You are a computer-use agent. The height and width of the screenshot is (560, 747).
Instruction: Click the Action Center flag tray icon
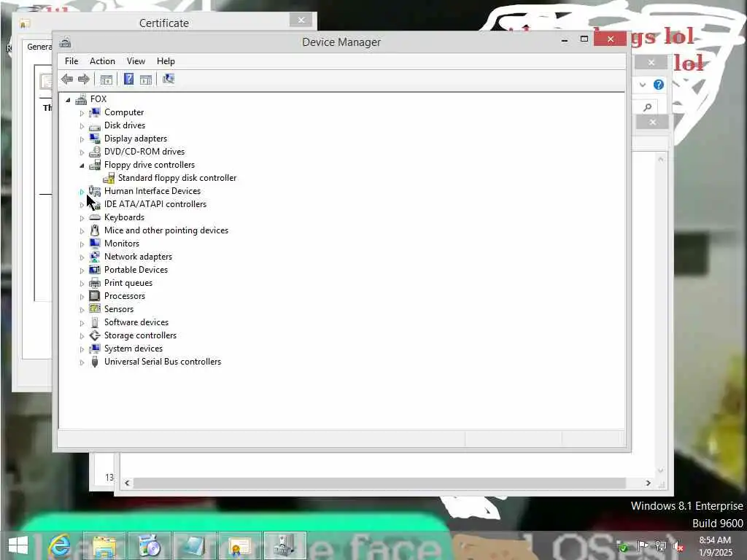(x=643, y=545)
